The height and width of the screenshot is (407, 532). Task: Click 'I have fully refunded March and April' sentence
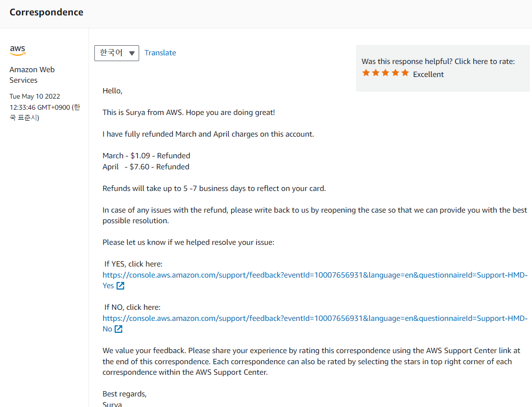[208, 134]
